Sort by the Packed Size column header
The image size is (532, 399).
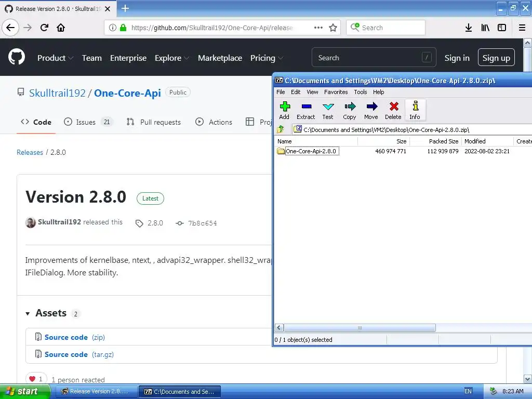436,141
